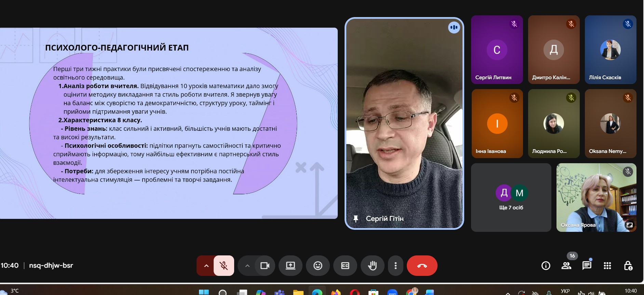Turn the camera on or off
Viewport: 644px width, 295px height.
[x=265, y=266]
